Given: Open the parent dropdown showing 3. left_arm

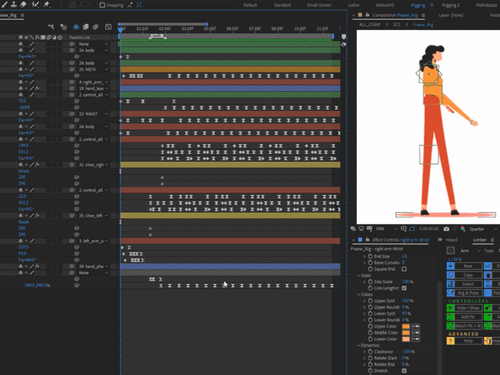Looking at the screenshot, I should (x=93, y=241).
